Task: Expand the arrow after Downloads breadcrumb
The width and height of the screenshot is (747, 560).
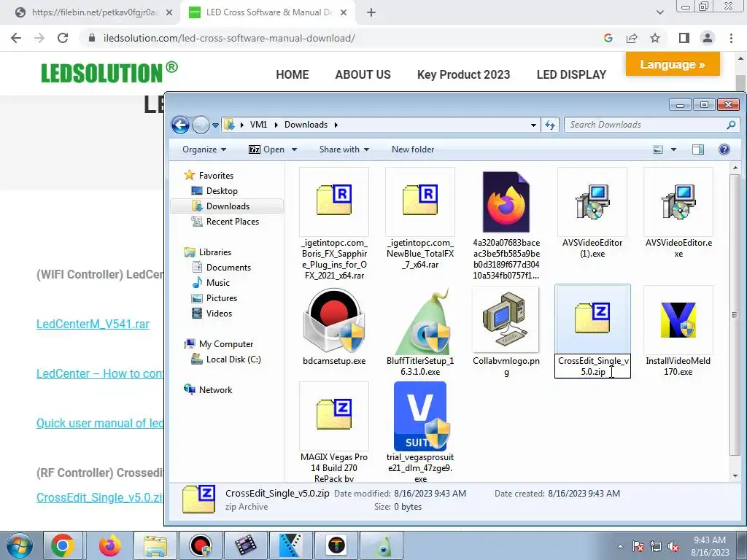Action: (336, 125)
